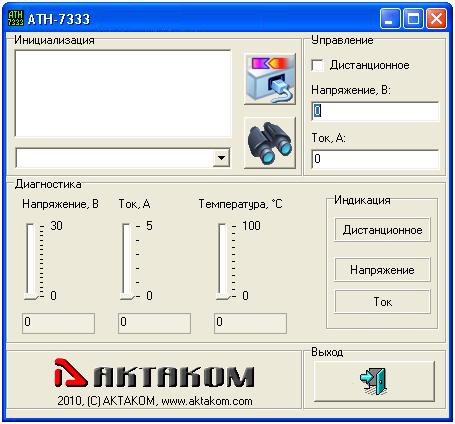Click the Ток indication button
Image resolution: width=455 pixels, height=424 pixels.
(x=382, y=302)
